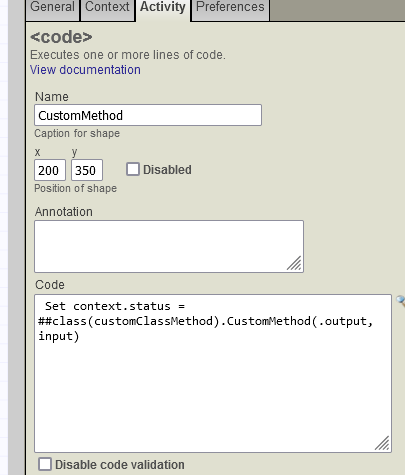
Task: Click the gray vertical splitter bar
Action: coord(16,237)
